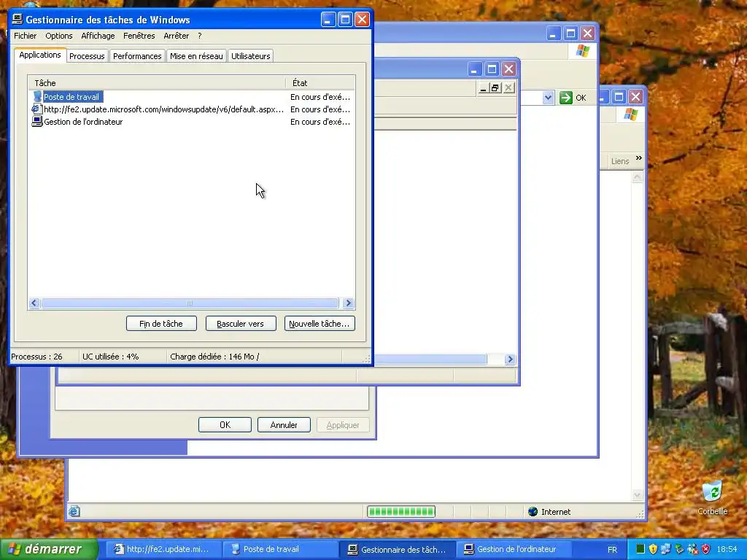Click Annuler in the background dialog

(284, 425)
